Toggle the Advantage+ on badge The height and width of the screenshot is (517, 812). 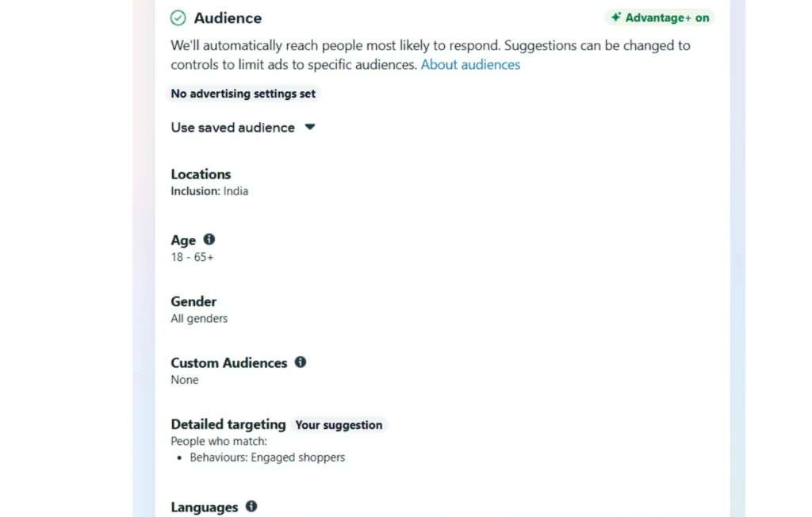(660, 17)
